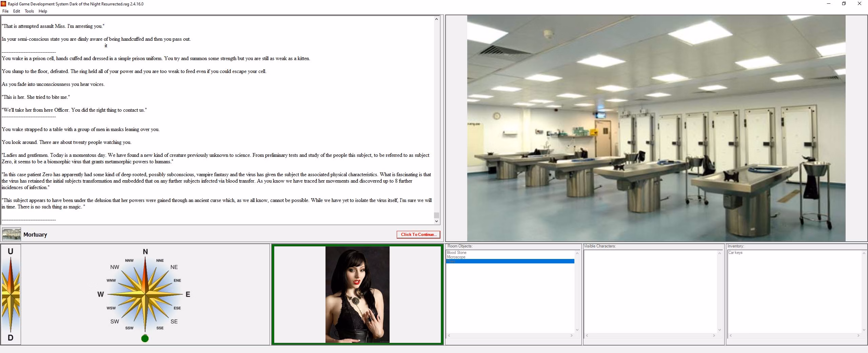The image size is (868, 353).
Task: Click the vampire woman player portrait
Action: 357,295
